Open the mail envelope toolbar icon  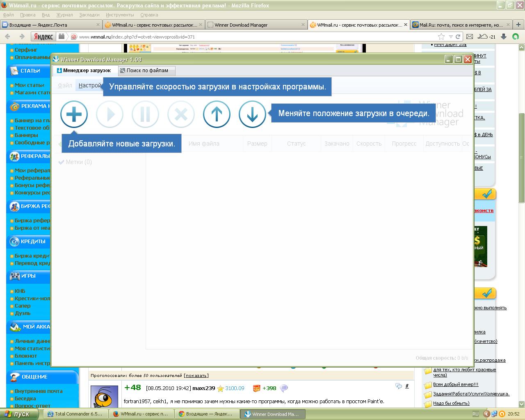pos(470,37)
